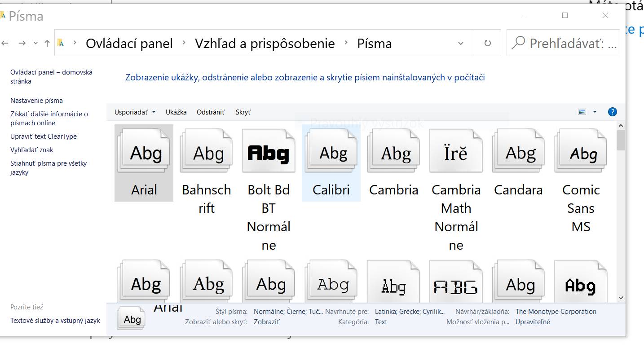The image size is (644, 348).
Task: Open Nastavenie písma link
Action: 37,101
